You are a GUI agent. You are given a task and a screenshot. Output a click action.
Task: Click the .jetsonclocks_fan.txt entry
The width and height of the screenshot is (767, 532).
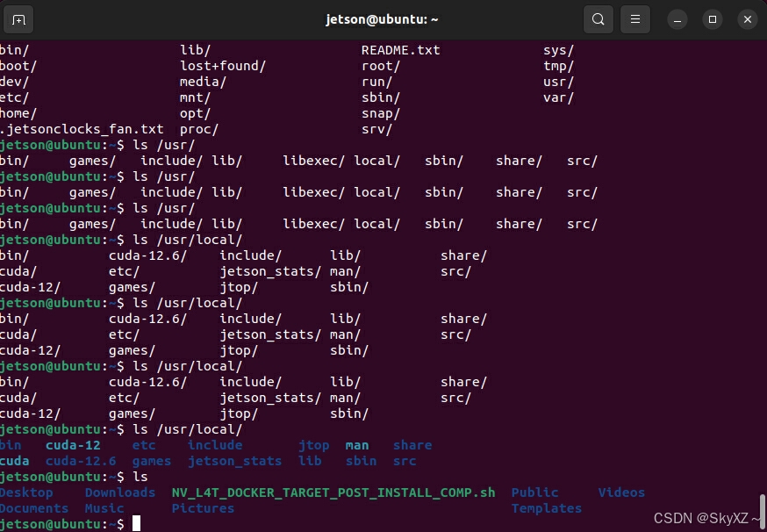pos(82,129)
